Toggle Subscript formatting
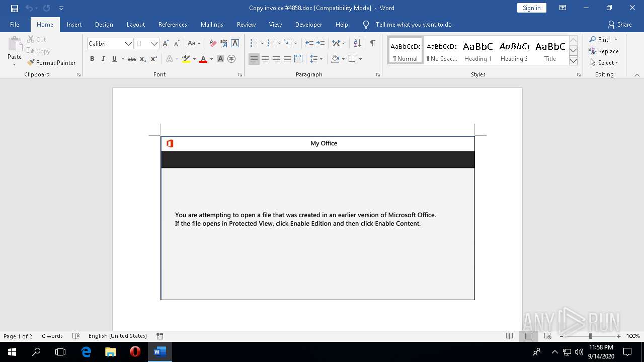This screenshot has width=644, height=362. 143,59
